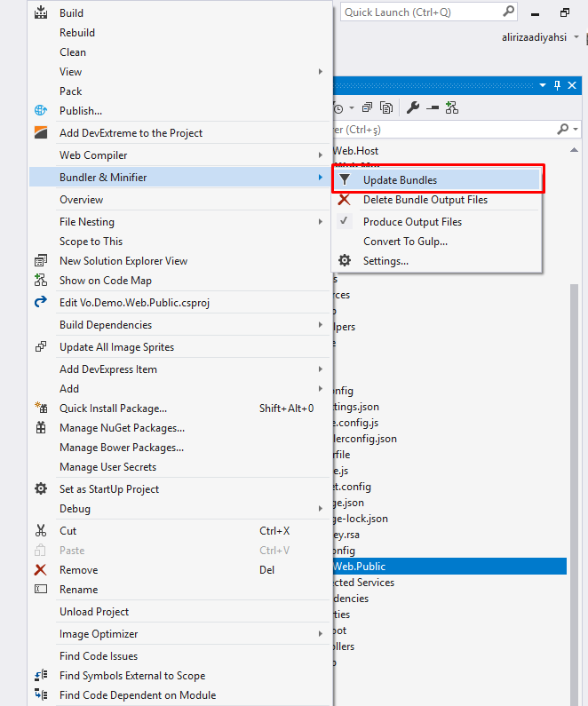
Task: Open the Solution Explorer window options dropdown
Action: (543, 85)
